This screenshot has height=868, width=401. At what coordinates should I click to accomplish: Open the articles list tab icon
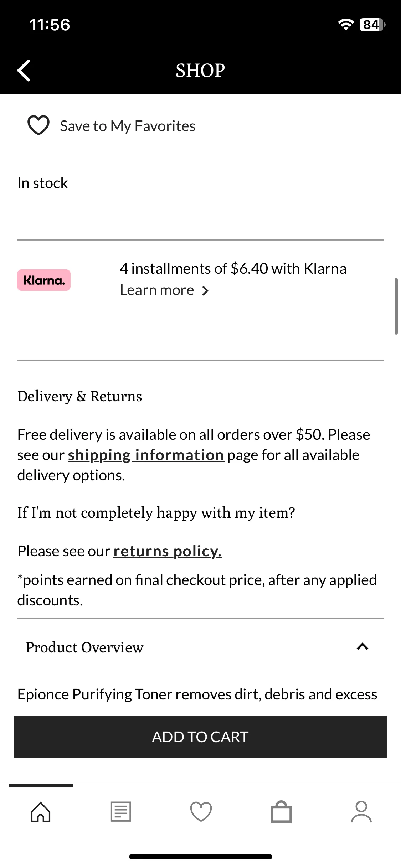(x=121, y=812)
